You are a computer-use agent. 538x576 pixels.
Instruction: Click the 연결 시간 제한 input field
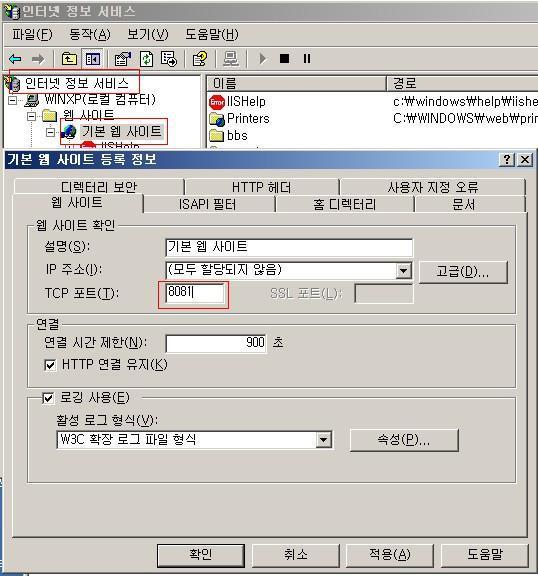click(x=216, y=343)
